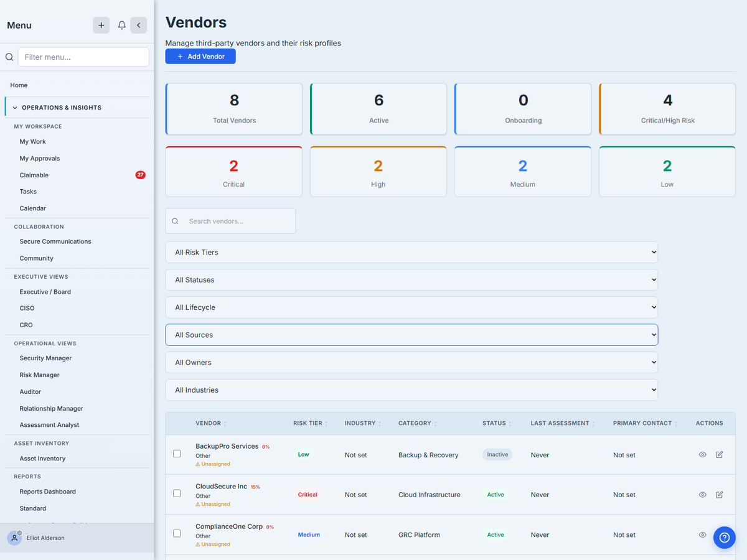Open Relationship Manager view
The width and height of the screenshot is (747, 560).
pos(51,409)
